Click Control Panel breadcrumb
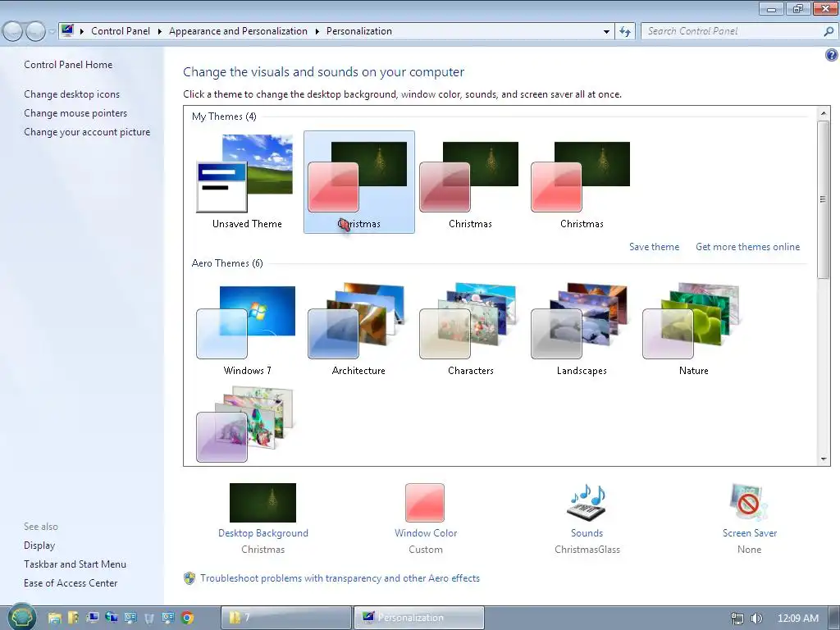 click(x=121, y=31)
